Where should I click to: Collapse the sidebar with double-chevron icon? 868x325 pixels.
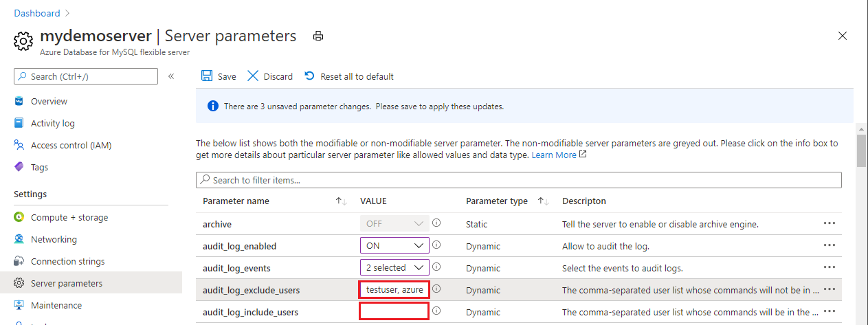[171, 76]
